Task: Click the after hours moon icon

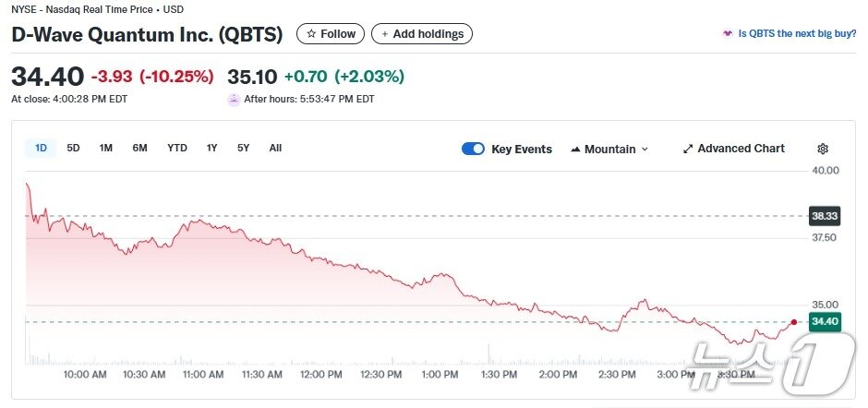Action: click(234, 99)
